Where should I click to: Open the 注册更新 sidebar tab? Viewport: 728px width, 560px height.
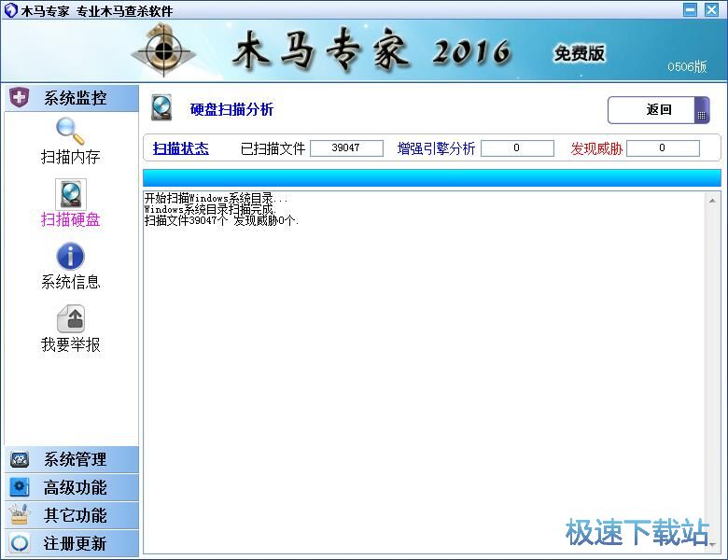point(75,543)
